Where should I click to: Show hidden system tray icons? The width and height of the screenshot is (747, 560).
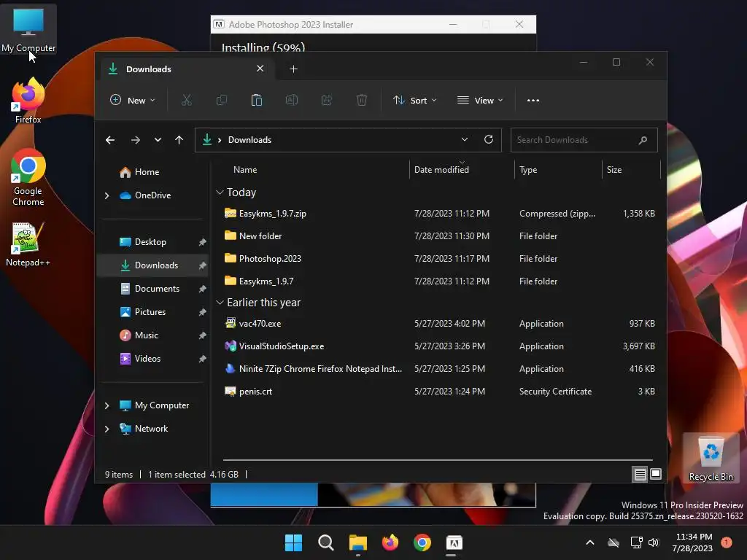[x=589, y=542]
